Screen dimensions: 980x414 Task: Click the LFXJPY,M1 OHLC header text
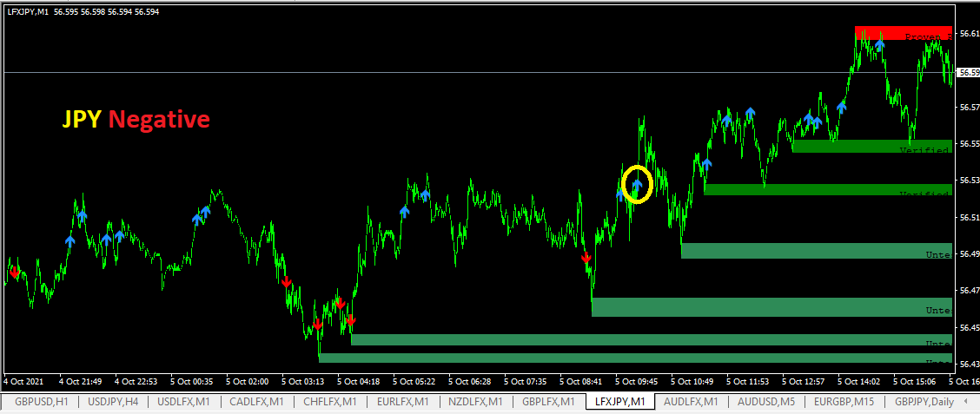(x=83, y=11)
